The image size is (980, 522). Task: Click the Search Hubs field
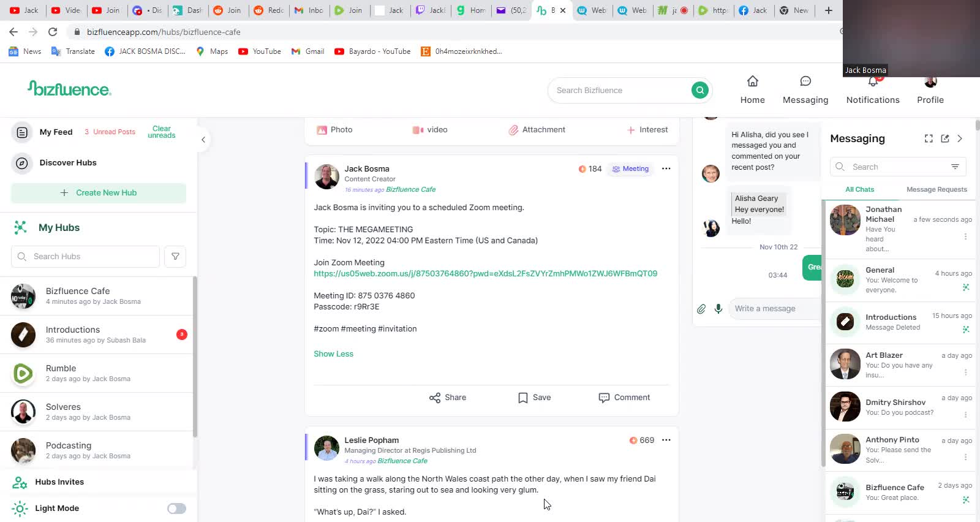point(85,256)
